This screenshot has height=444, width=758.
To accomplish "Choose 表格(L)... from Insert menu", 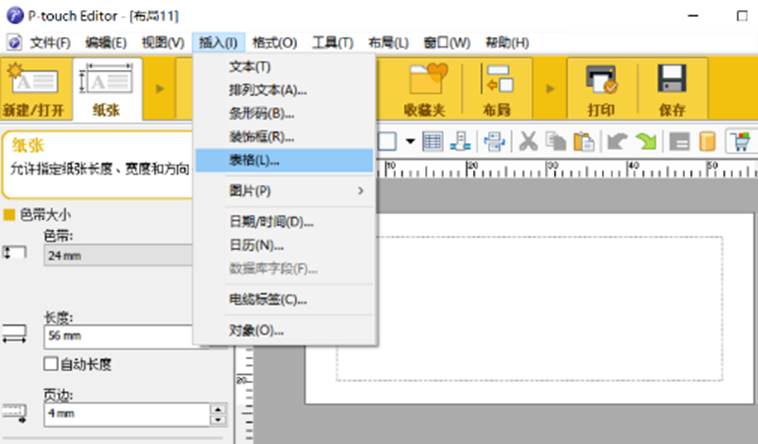I will [284, 160].
